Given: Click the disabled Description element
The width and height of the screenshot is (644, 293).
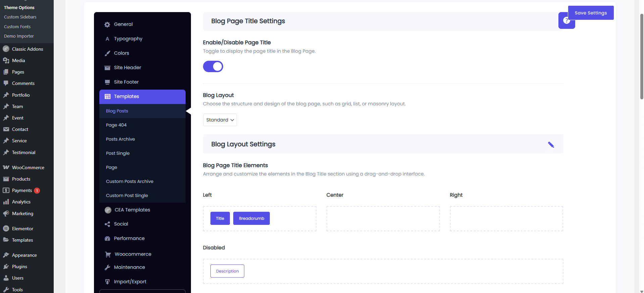Looking at the screenshot, I should 227,271.
